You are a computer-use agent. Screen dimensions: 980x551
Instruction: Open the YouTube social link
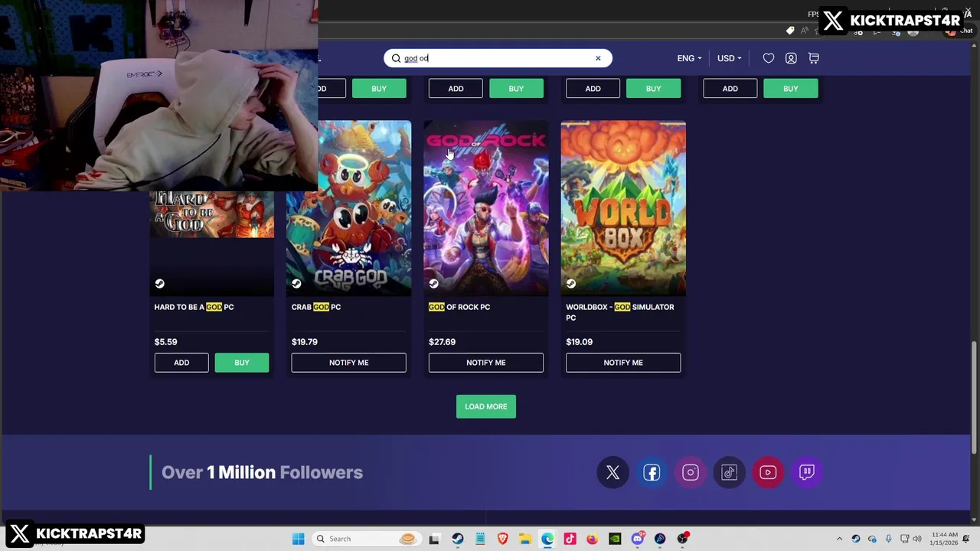coord(768,472)
